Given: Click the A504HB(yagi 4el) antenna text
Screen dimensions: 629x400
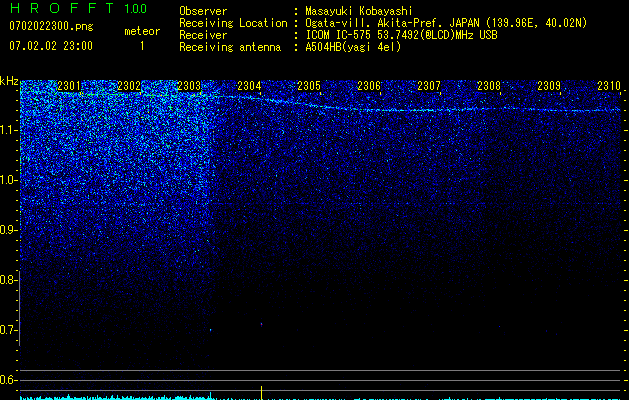Looking at the screenshot, I should (353, 47).
